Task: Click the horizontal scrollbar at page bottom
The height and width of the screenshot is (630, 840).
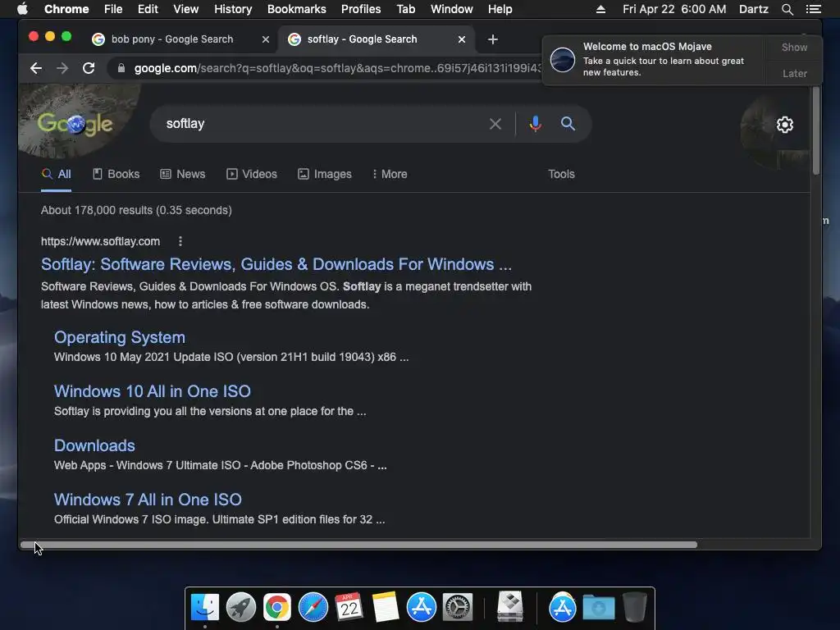Action: 359,545
